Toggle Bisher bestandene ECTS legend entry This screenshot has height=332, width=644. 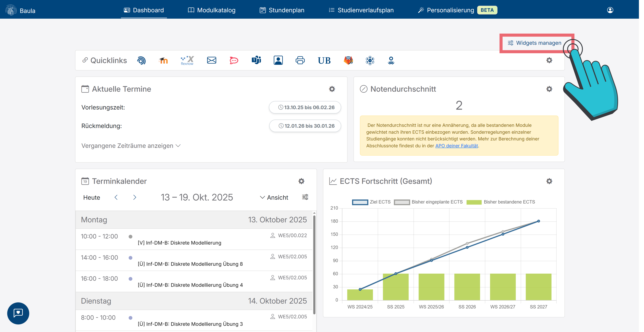tap(501, 202)
